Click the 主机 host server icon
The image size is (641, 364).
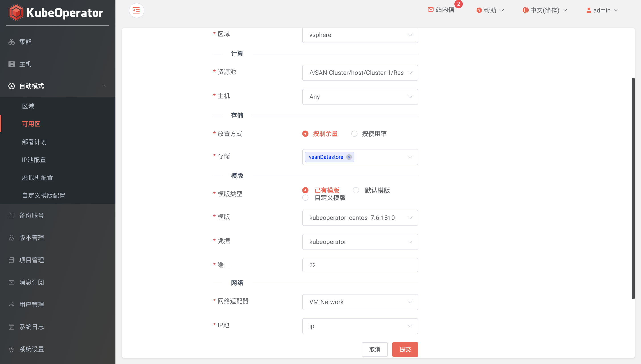click(12, 64)
